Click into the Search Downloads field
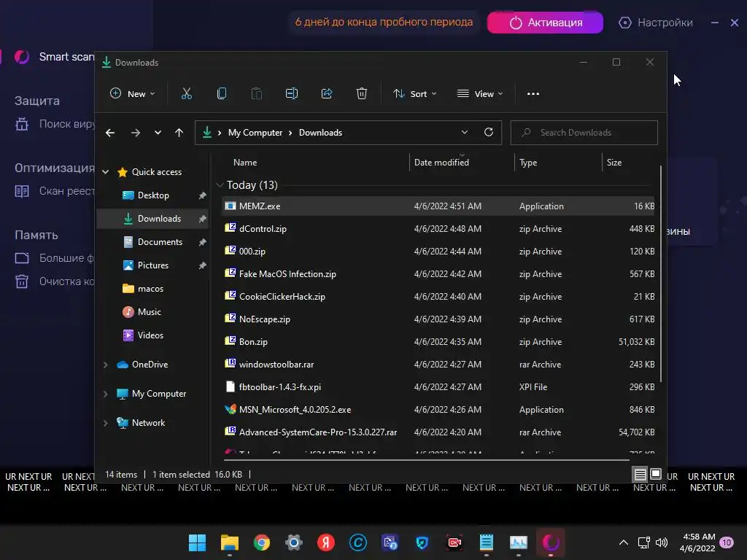Image resolution: width=747 pixels, height=560 pixels. (x=584, y=133)
